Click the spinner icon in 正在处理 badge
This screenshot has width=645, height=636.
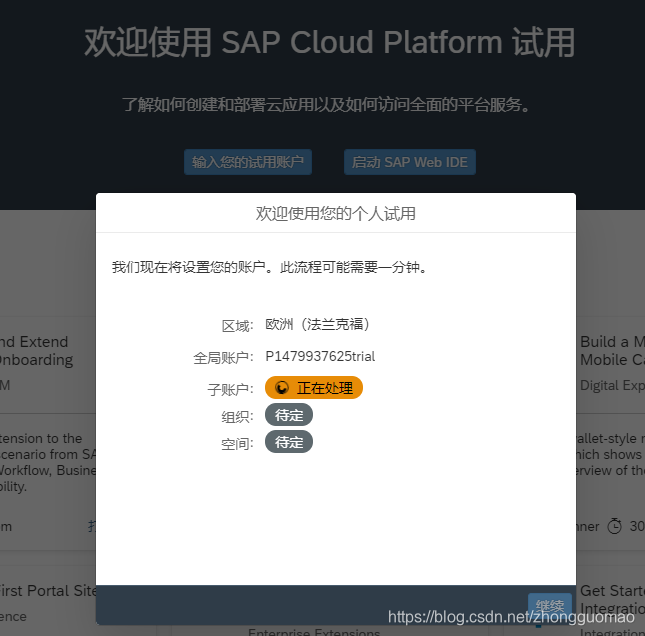click(x=282, y=388)
